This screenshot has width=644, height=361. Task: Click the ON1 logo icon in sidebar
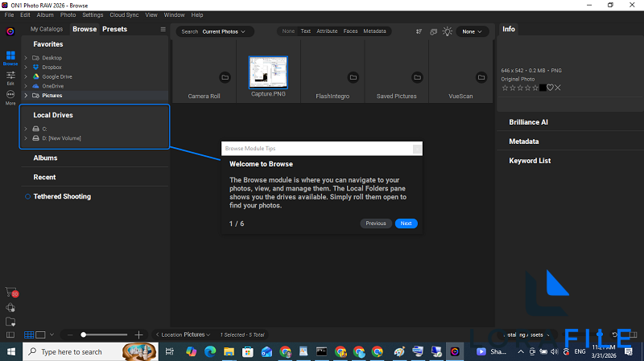click(10, 31)
